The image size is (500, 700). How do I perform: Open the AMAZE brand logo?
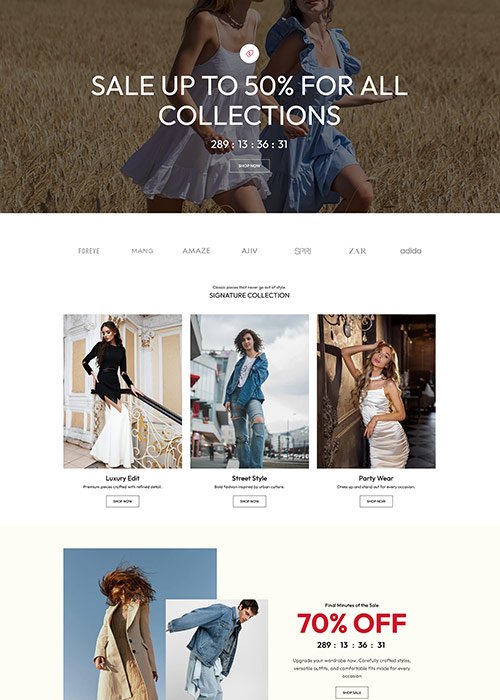pos(196,251)
